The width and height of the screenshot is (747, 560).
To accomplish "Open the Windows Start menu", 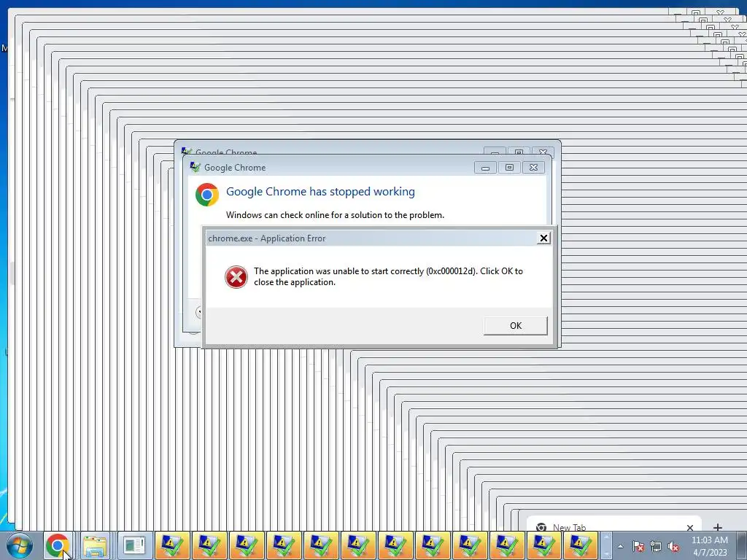I will (x=20, y=545).
